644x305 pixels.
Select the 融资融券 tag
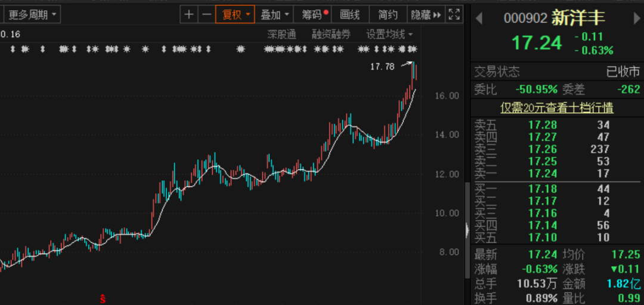[x=331, y=34]
